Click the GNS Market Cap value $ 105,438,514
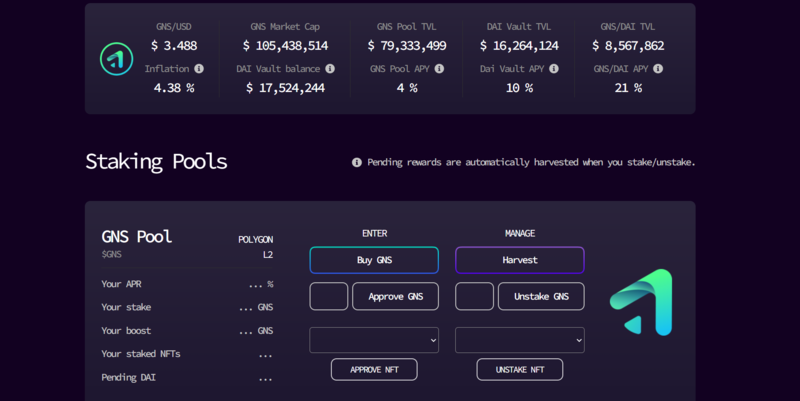Image resolution: width=800 pixels, height=401 pixels. [285, 46]
